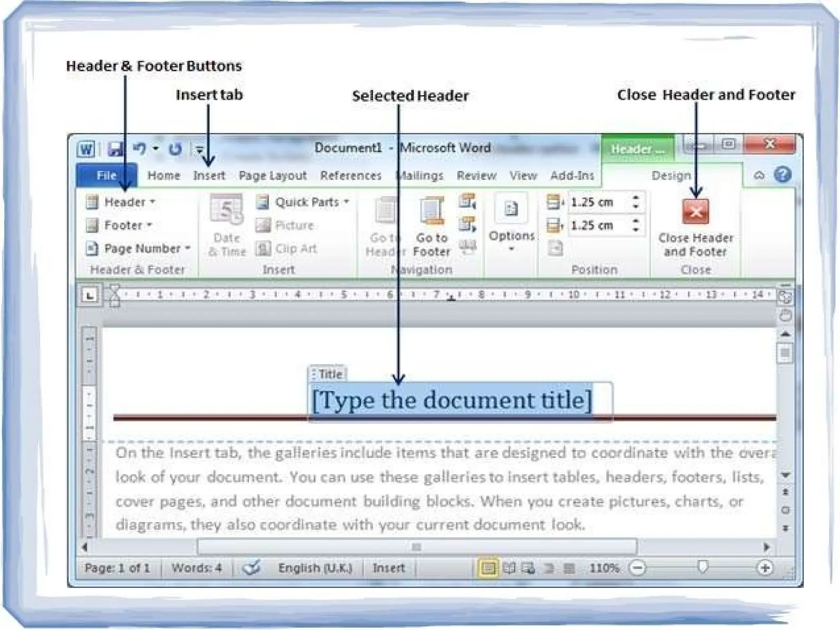
Task: Click the Save icon in quick access toolbar
Action: (115, 149)
